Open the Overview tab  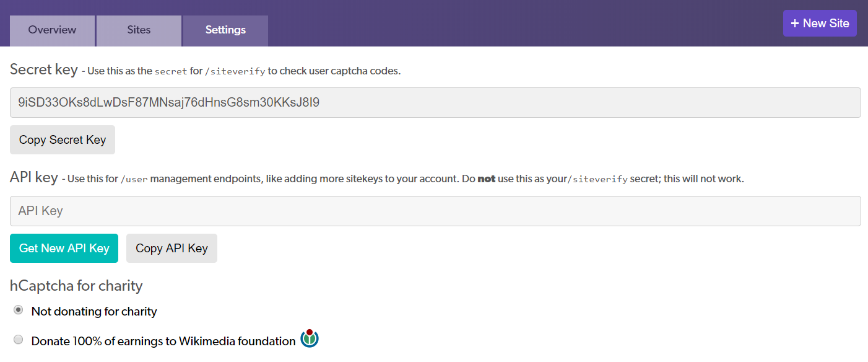(x=52, y=30)
